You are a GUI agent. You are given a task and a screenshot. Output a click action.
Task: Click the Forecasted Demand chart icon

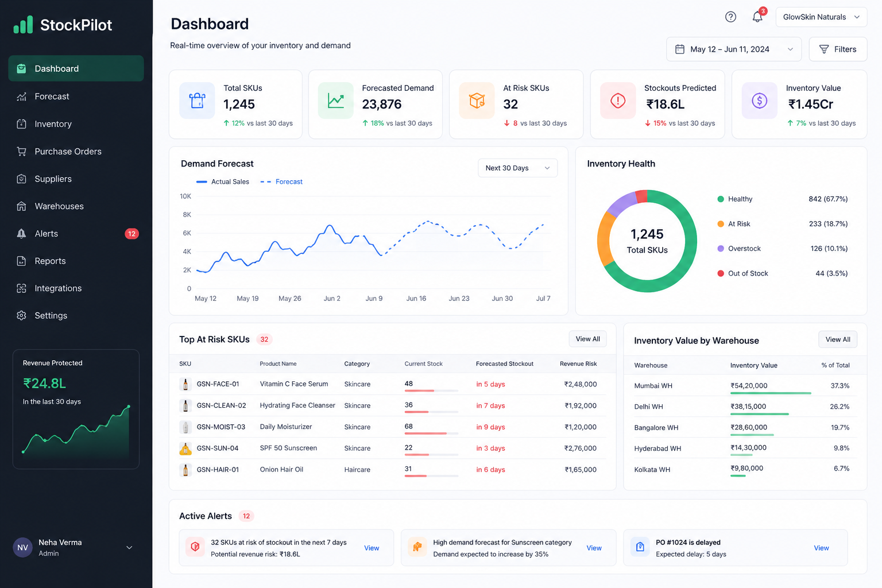click(336, 100)
